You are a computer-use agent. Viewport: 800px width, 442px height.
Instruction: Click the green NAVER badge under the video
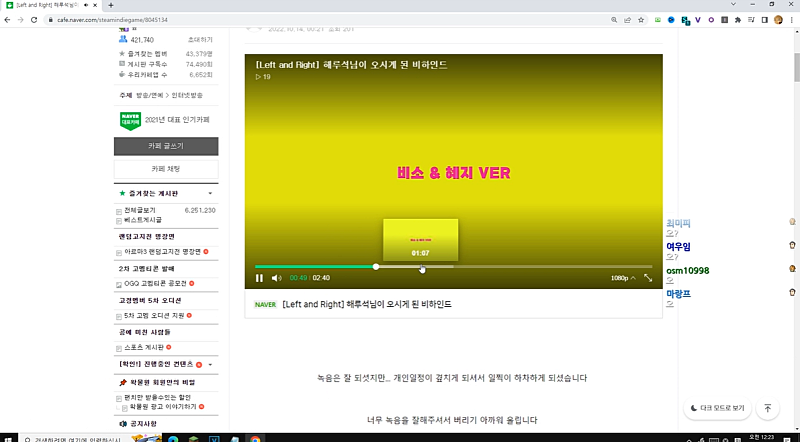coord(265,304)
